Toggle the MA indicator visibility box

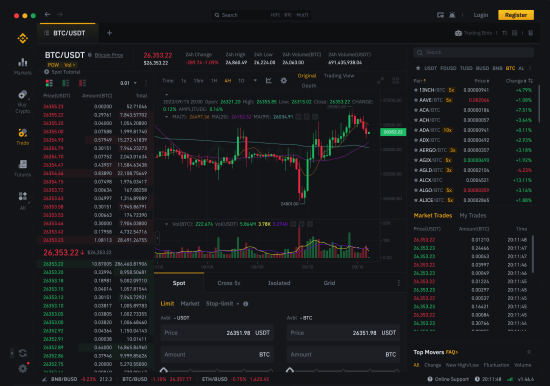(x=298, y=117)
